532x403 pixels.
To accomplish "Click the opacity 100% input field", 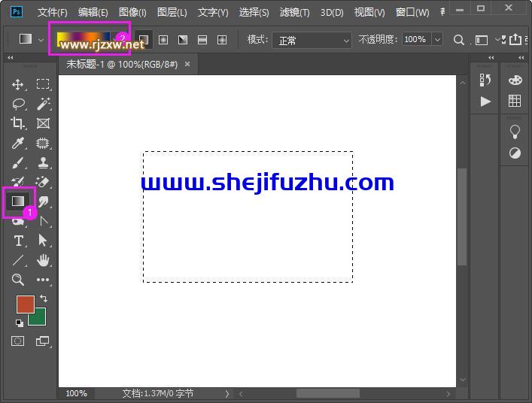I will (417, 40).
